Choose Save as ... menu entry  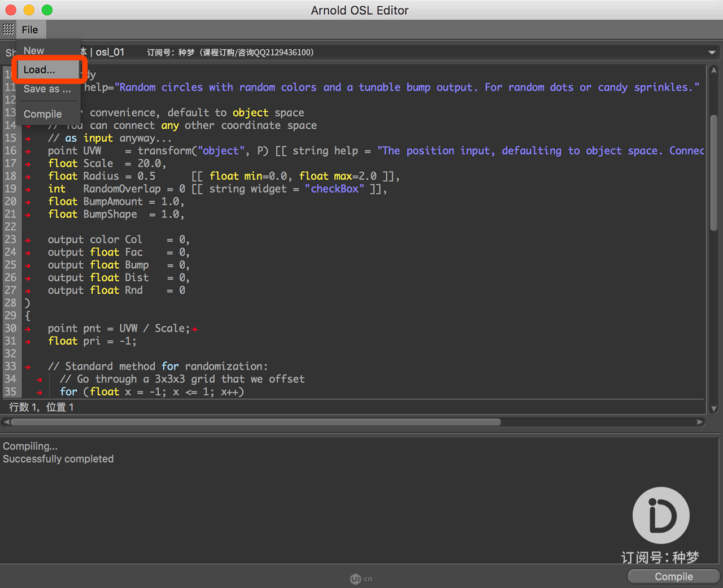point(47,89)
